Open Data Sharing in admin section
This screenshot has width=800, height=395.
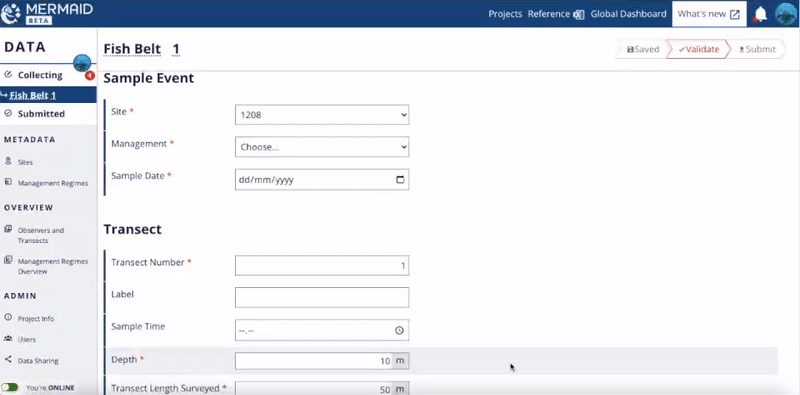click(x=38, y=361)
